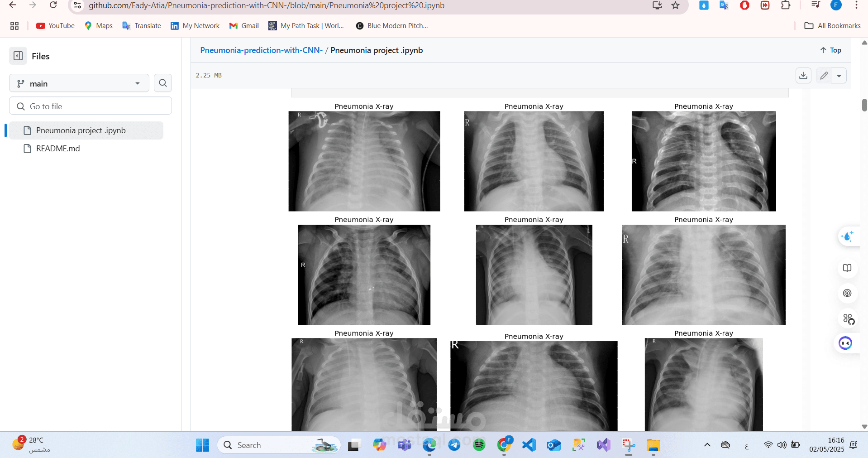Open the Blue Modern Pitch bookmark
The height and width of the screenshot is (458, 868).
click(x=392, y=26)
